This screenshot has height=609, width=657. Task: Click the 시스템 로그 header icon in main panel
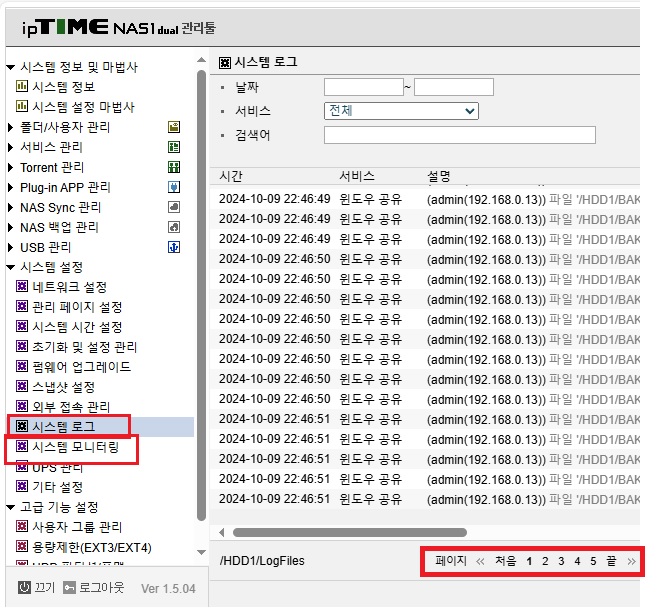(x=225, y=63)
